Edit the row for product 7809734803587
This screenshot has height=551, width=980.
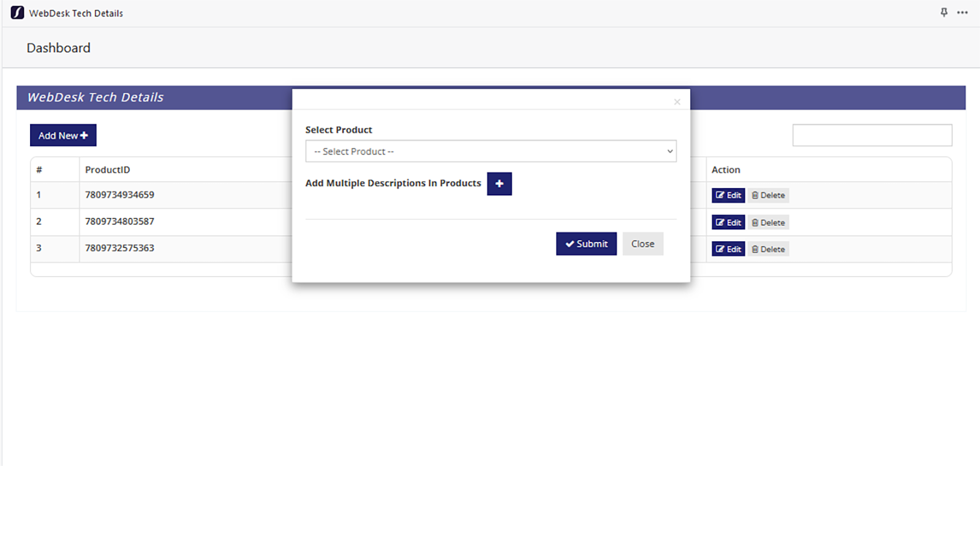[728, 222]
